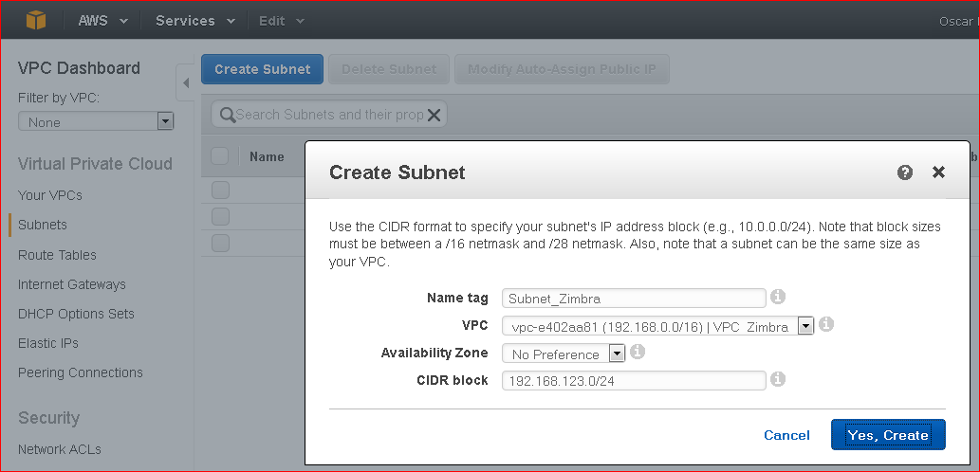This screenshot has width=980, height=472.
Task: Close the Create Subnet dialog with X
Action: point(938,172)
